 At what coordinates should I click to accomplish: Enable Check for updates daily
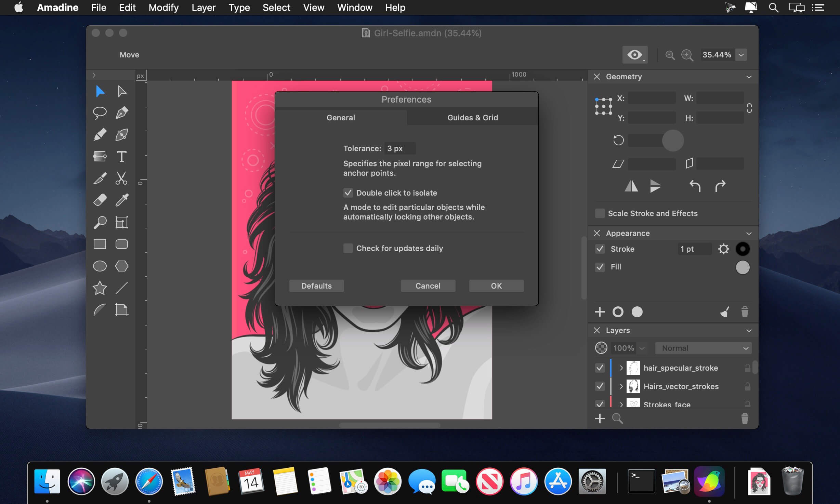(348, 248)
